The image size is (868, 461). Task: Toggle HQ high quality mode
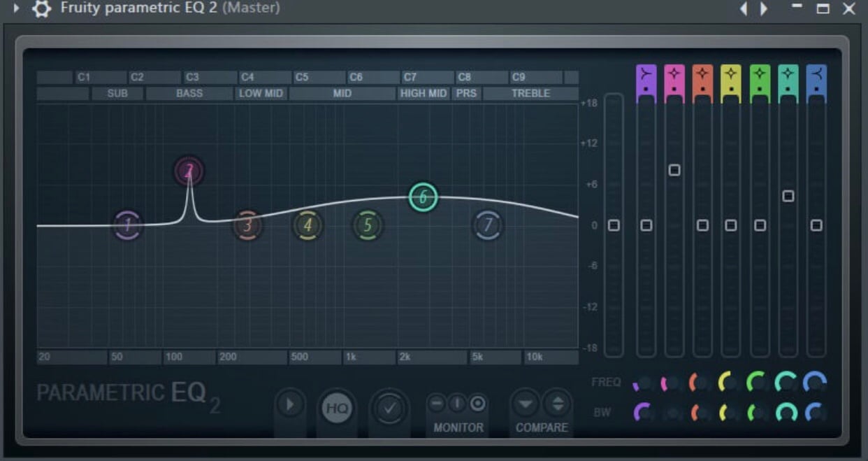point(337,409)
